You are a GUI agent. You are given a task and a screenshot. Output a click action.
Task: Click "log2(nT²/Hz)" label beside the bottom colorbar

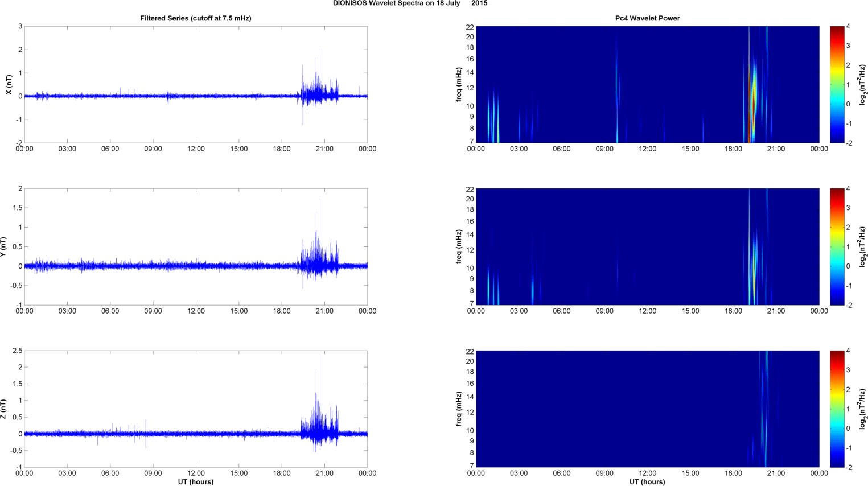tap(863, 409)
